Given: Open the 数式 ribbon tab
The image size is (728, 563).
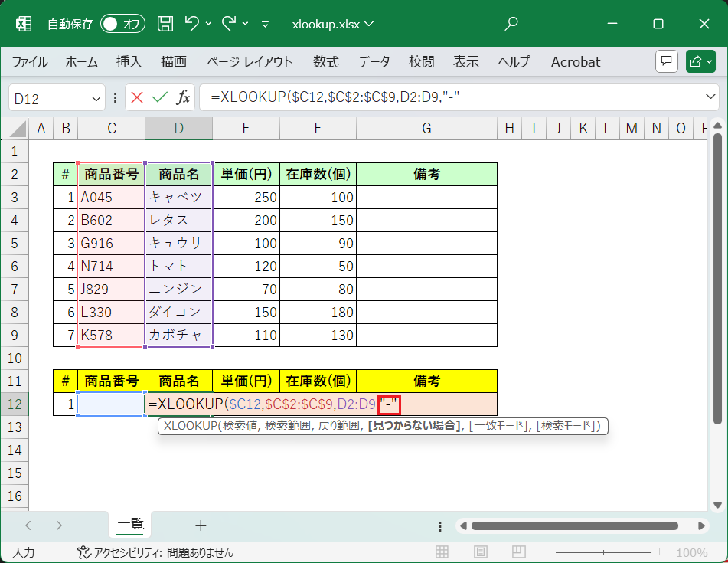Looking at the screenshot, I should 326,62.
